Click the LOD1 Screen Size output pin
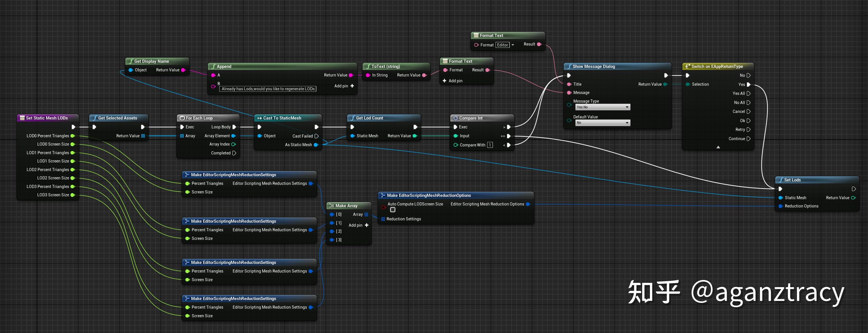The width and height of the screenshot is (868, 333). [x=73, y=161]
